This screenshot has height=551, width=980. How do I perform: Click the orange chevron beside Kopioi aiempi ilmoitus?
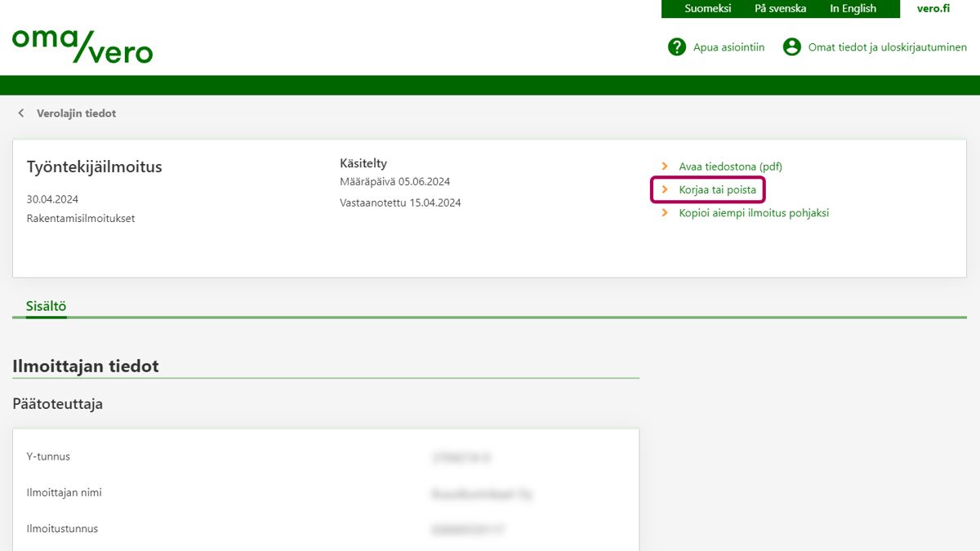(x=665, y=213)
